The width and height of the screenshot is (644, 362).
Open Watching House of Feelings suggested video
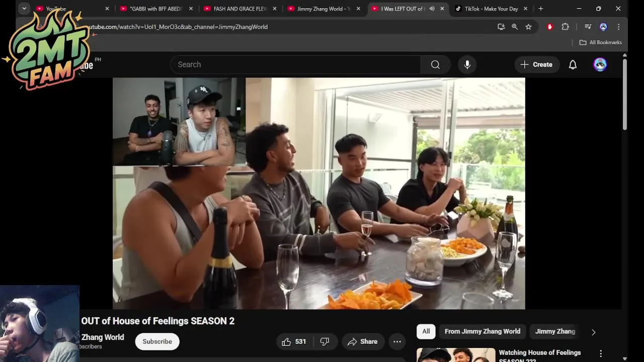[540, 355]
